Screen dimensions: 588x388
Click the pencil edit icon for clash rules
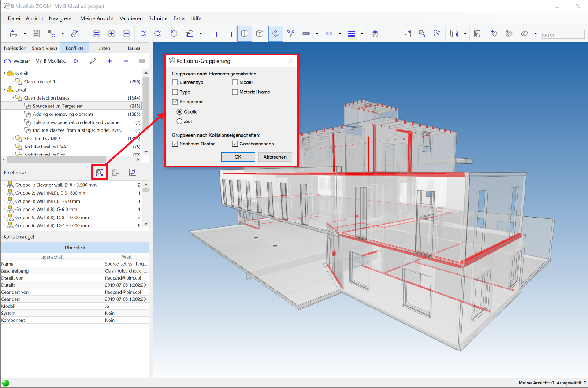tap(93, 61)
